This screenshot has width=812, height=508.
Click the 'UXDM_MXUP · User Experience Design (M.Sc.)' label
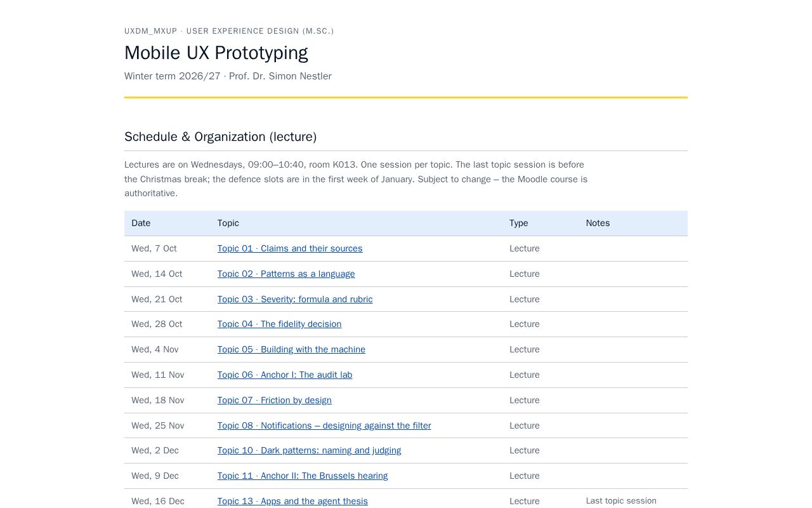pyautogui.click(x=229, y=31)
